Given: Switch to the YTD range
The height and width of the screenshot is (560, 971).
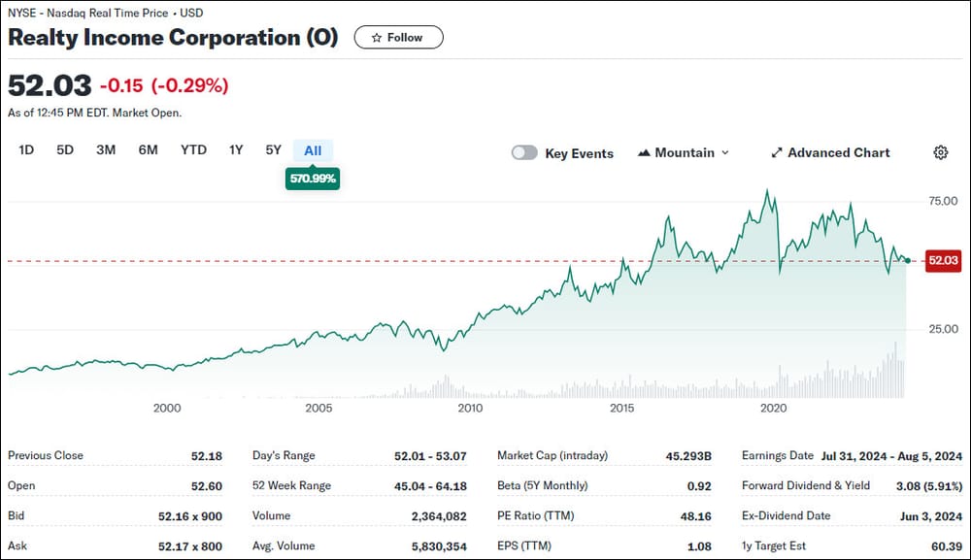Looking at the screenshot, I should [193, 150].
